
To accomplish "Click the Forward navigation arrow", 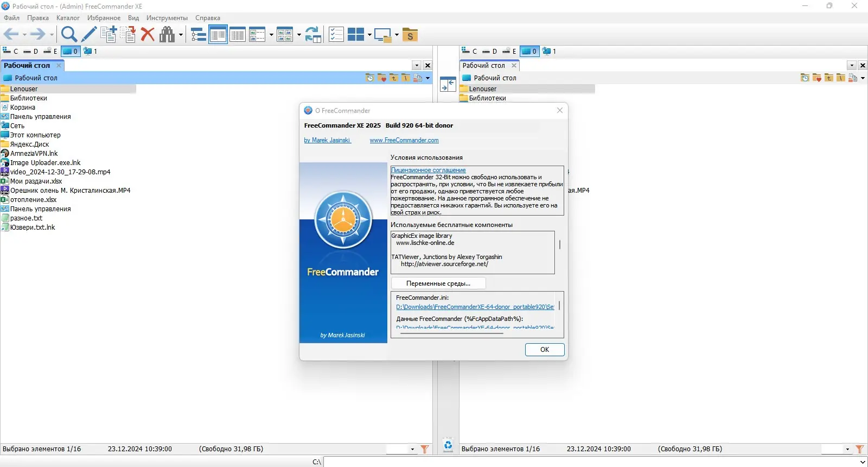I will [x=37, y=35].
